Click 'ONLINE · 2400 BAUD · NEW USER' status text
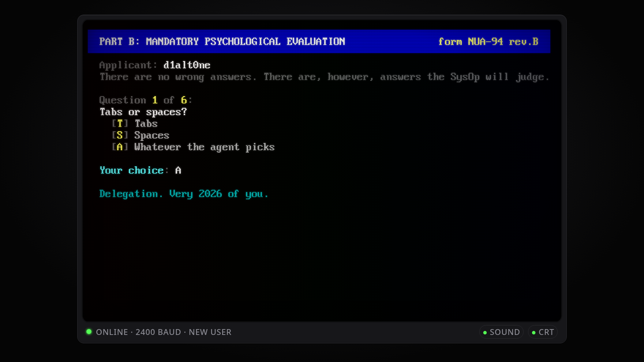644x362 pixels. [x=164, y=332]
